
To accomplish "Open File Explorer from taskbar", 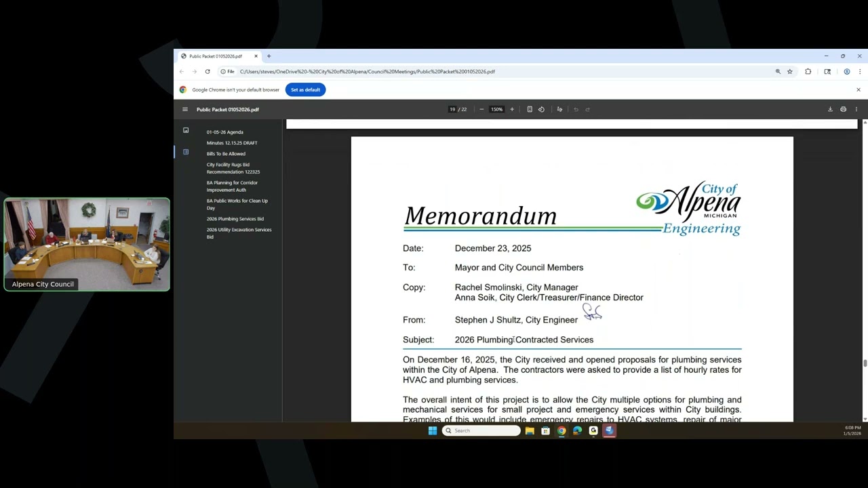I will (x=530, y=430).
